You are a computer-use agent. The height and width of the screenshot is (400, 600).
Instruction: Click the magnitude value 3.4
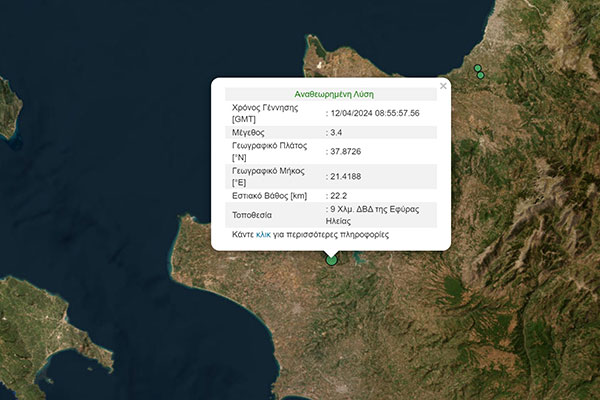[x=338, y=132]
